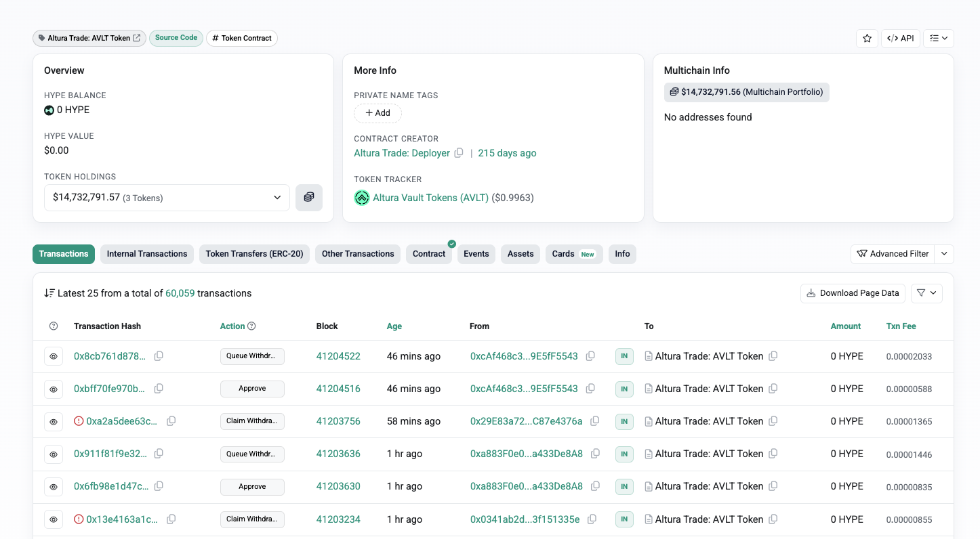980x539 pixels.
Task: Click the error warning icon on transaction 0x13e4163a1c
Action: 79,519
